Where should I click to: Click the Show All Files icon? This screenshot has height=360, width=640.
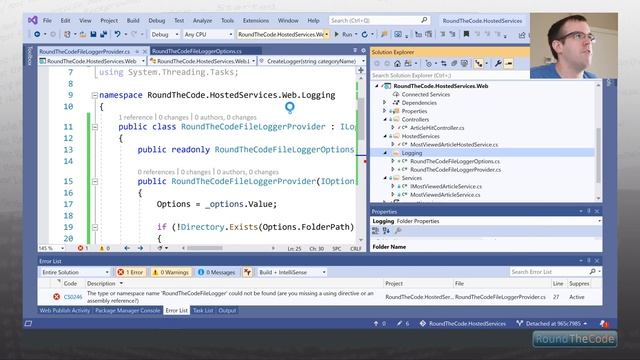click(464, 64)
